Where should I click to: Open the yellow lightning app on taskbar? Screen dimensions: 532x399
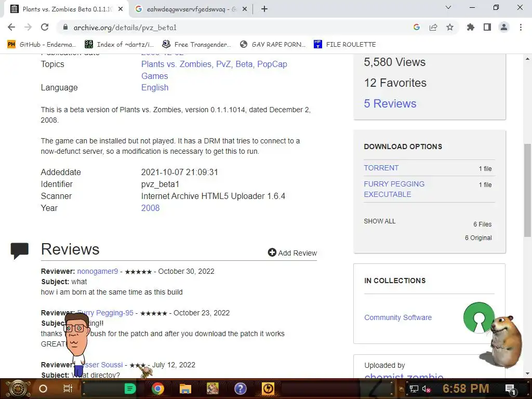pyautogui.click(x=268, y=389)
